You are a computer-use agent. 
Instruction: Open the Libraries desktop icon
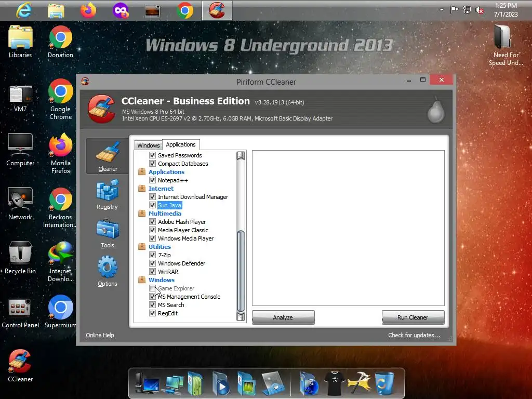tap(20, 42)
